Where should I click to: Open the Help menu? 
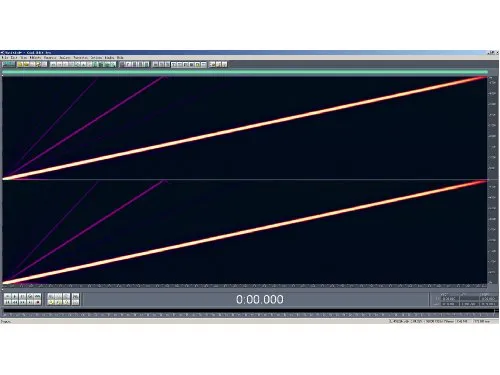point(120,58)
